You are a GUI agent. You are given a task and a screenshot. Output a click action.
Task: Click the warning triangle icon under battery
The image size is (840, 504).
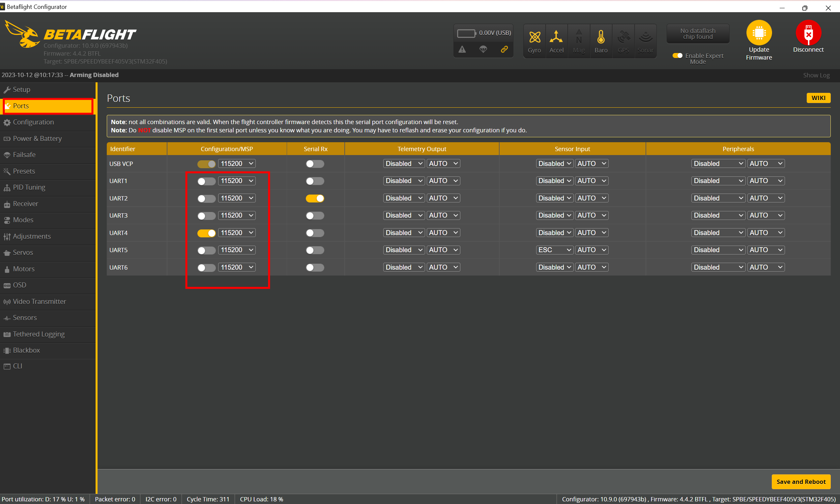click(462, 50)
